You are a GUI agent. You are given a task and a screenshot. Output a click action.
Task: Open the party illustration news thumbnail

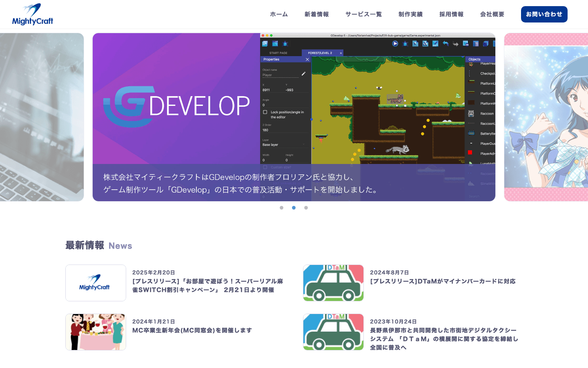pos(96,332)
